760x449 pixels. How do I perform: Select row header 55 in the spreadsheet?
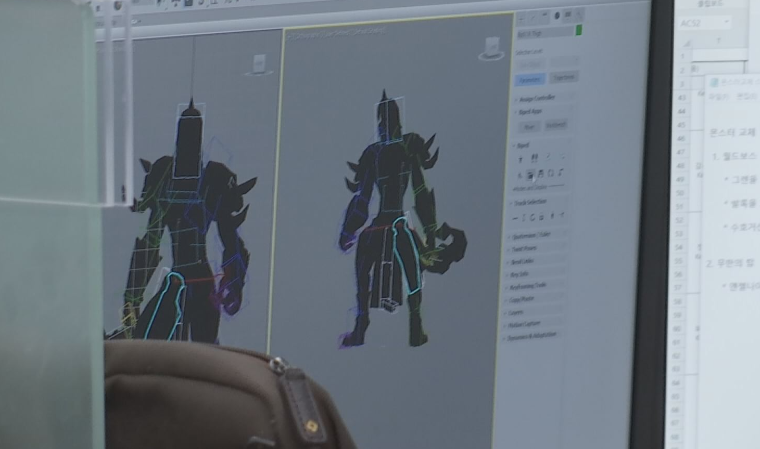(x=679, y=261)
